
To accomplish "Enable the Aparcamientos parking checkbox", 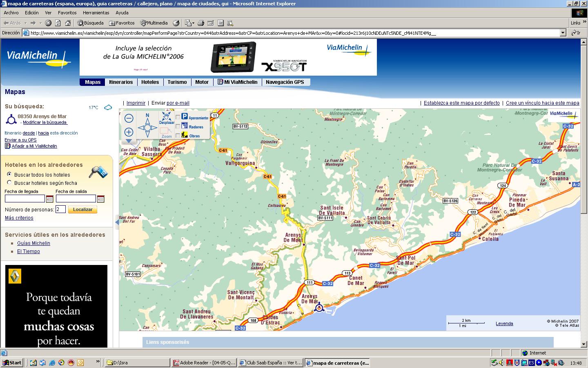I will [x=178, y=118].
